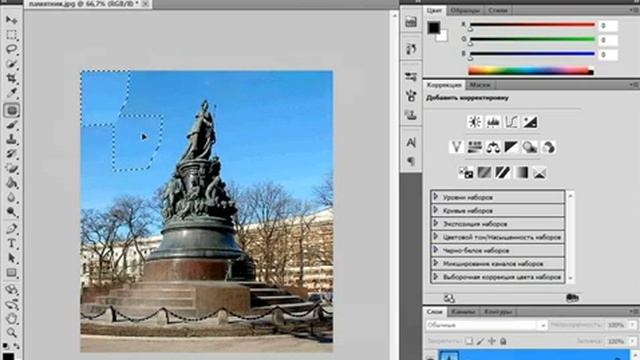The height and width of the screenshot is (360, 640).
Task: Add a Posterize adjustment
Action: click(484, 173)
